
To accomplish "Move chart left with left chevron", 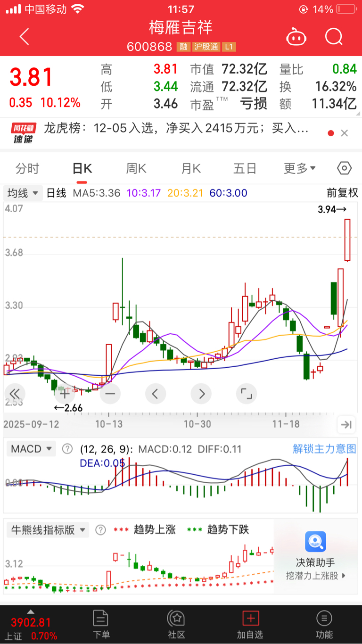I will [x=156, y=393].
